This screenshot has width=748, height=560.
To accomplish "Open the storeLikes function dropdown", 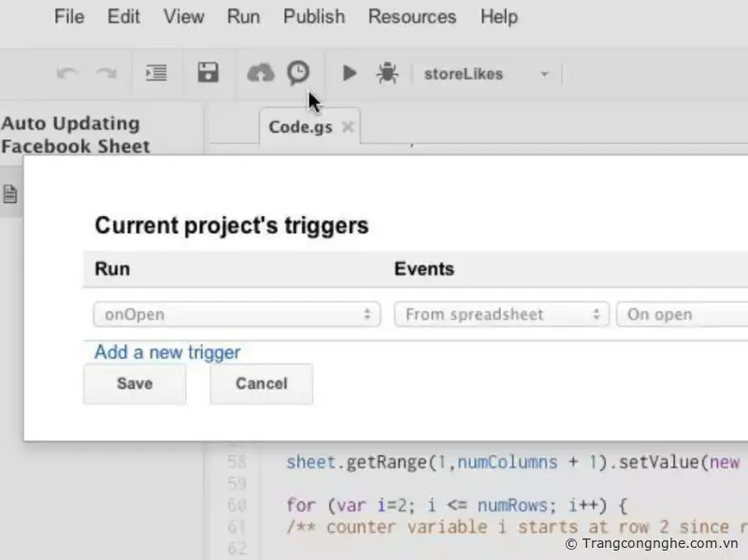I will [486, 74].
